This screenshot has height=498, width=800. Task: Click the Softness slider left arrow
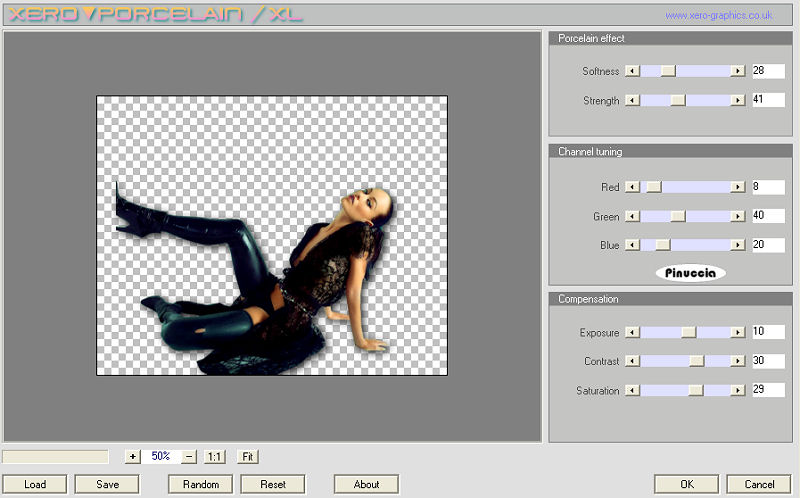(632, 72)
